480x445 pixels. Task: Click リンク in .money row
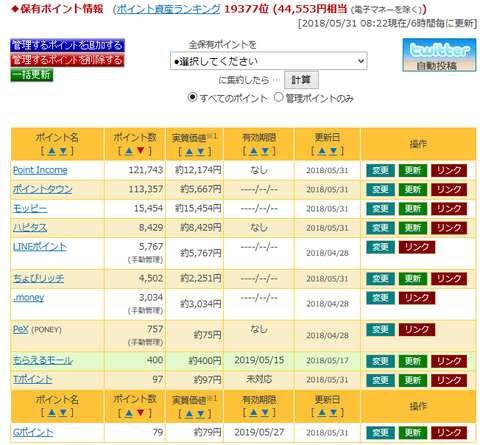417,298
